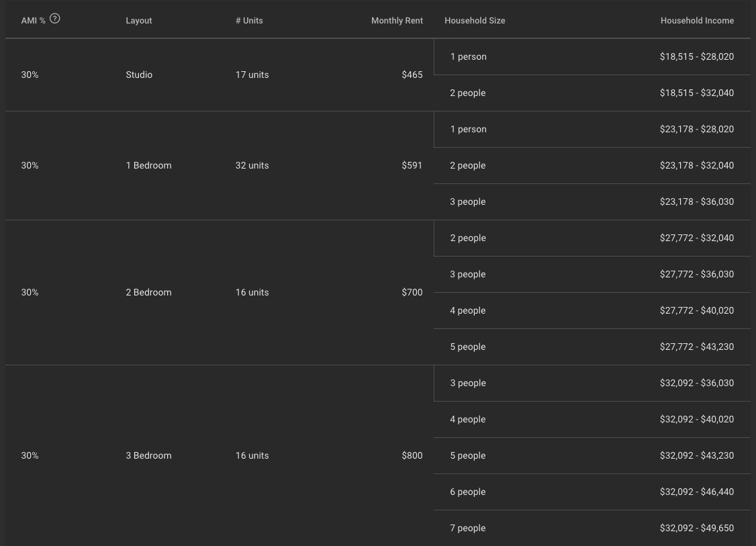Click the Monthly Rent column header

coord(397,21)
